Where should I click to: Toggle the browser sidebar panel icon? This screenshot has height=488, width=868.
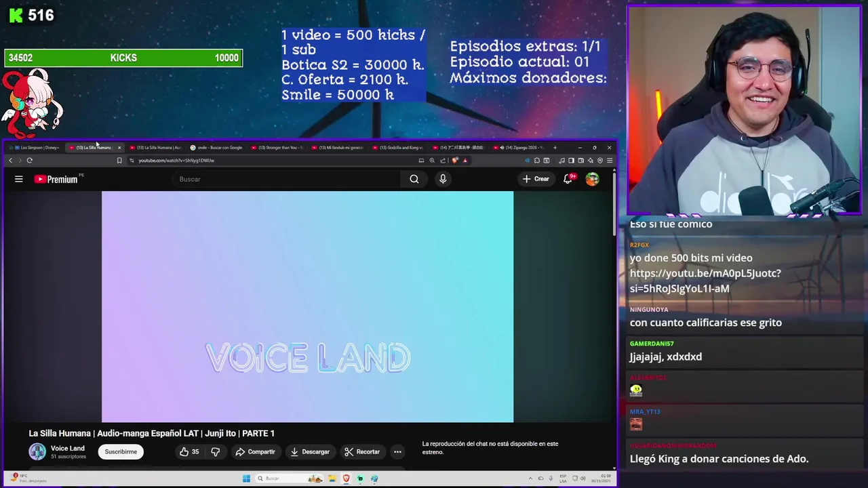[571, 161]
